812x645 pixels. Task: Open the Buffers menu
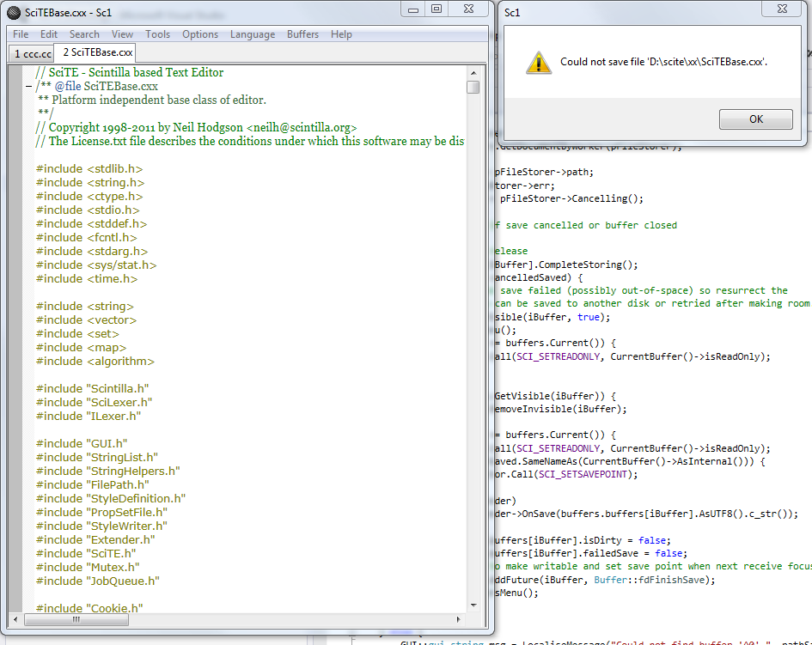(x=302, y=34)
